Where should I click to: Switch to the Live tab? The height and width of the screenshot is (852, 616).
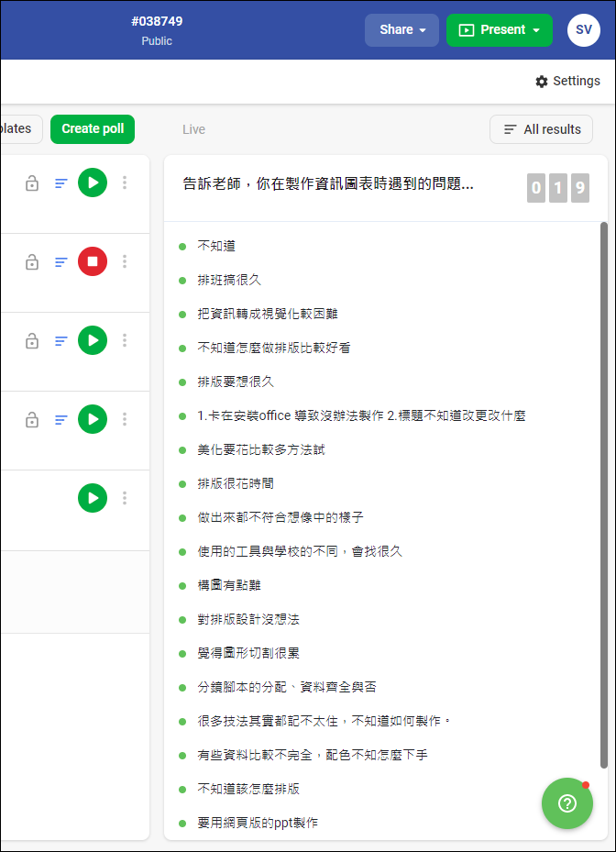pyautogui.click(x=193, y=129)
